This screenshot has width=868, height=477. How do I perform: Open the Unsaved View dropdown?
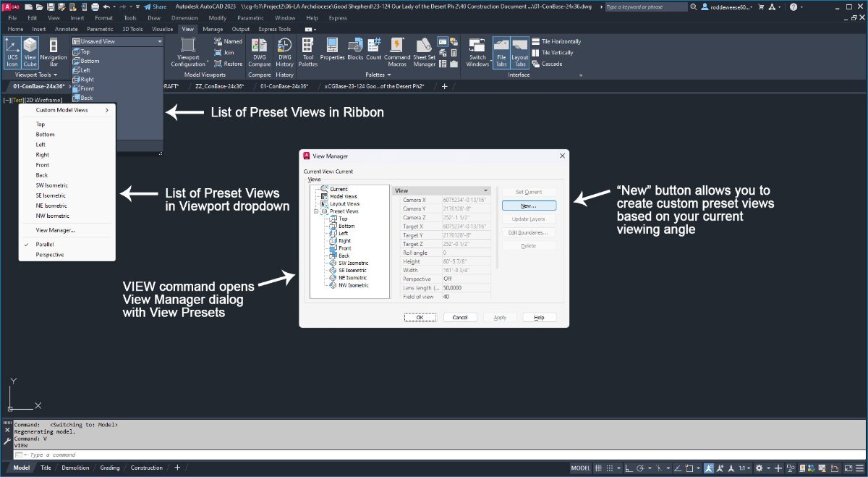tap(118, 42)
